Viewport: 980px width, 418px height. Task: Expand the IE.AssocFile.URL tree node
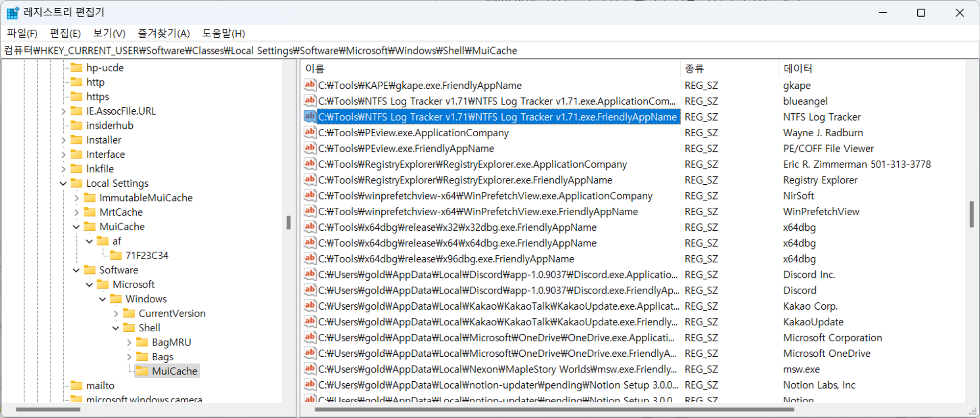coord(63,111)
